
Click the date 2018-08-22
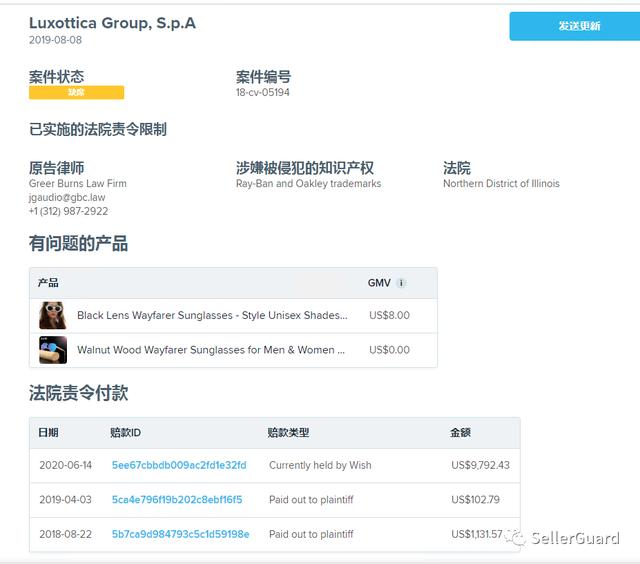click(66, 534)
